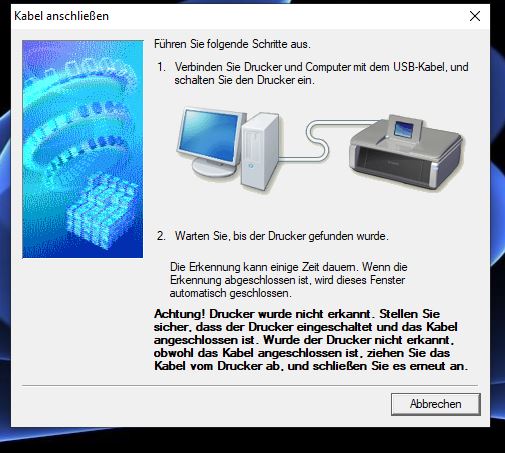Image resolution: width=505 pixels, height=453 pixels.
Task: Click the power button on the PC tower
Action: (x=251, y=165)
